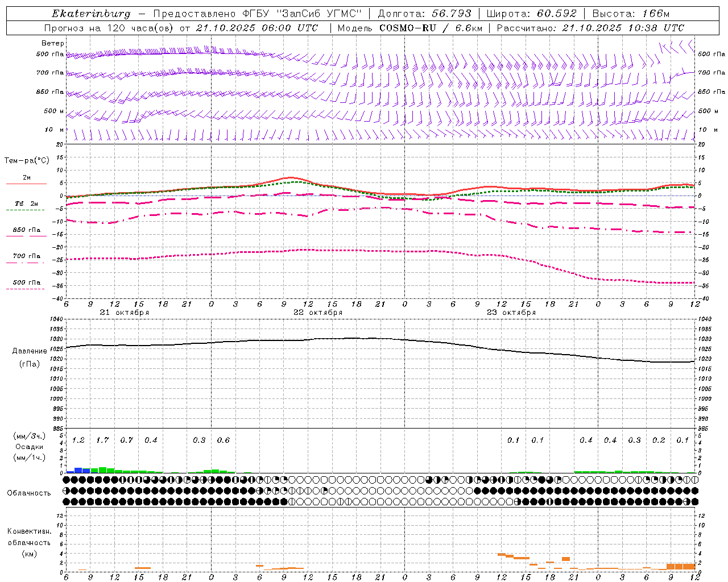Click the '(мм/1ч.)' unit label
Screen dimensions: 728x582
tap(30, 458)
